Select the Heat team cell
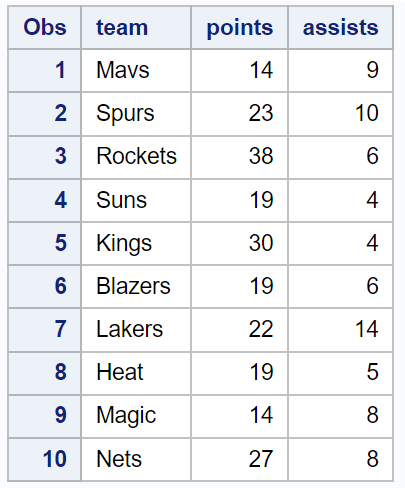Image resolution: width=405 pixels, height=488 pixels. click(136, 373)
